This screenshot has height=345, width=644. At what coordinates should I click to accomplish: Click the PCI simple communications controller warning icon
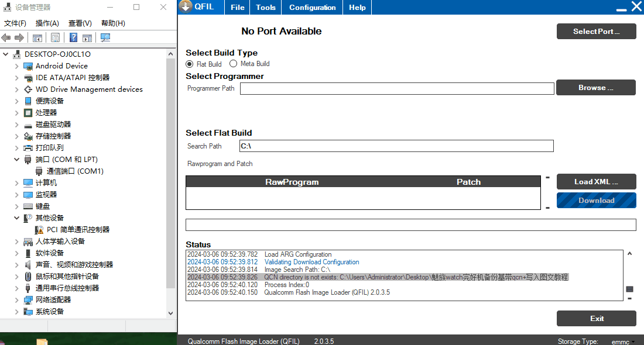[x=39, y=230]
